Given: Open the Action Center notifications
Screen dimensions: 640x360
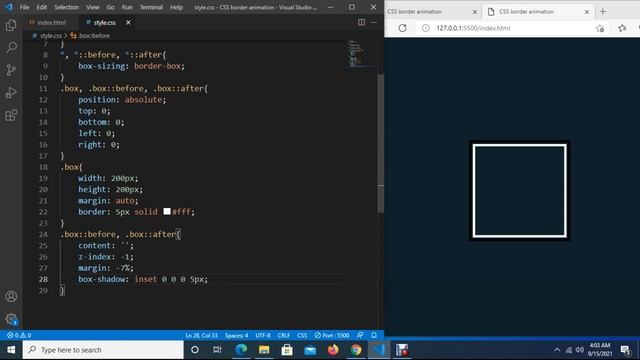Looking at the screenshot, I should tap(625, 350).
